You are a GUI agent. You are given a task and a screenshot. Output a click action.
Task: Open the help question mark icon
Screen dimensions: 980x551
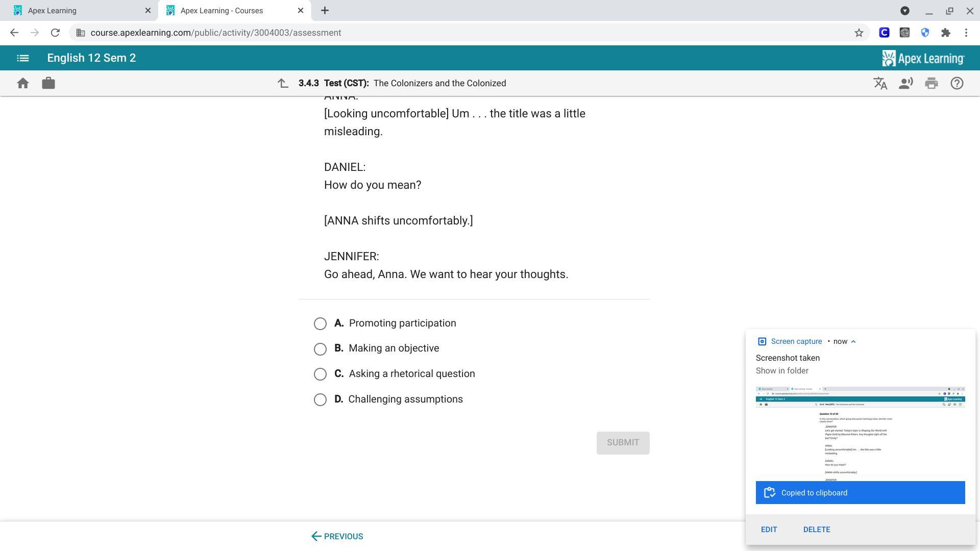[957, 83]
